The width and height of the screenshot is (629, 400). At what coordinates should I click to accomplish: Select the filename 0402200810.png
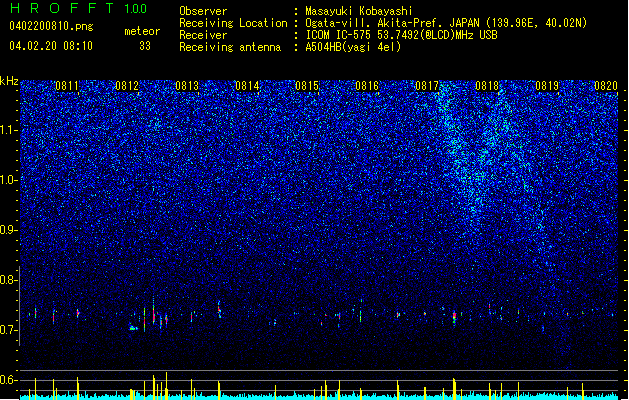coord(51,26)
